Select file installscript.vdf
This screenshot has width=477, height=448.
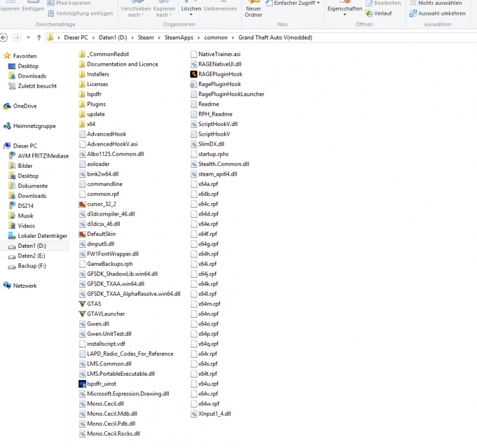102,343
